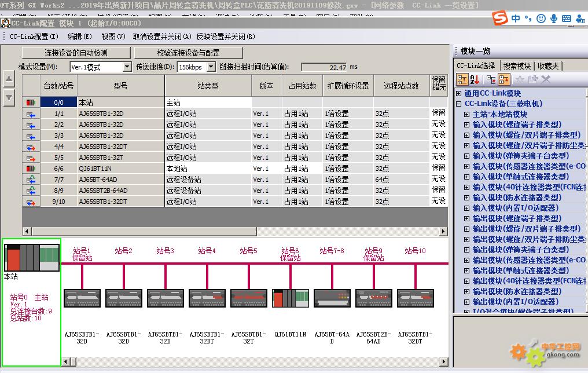Viewport: 588px width, 373px height.
Task: Expand the 通用CC-Link模块 tree node
Action: [458, 93]
